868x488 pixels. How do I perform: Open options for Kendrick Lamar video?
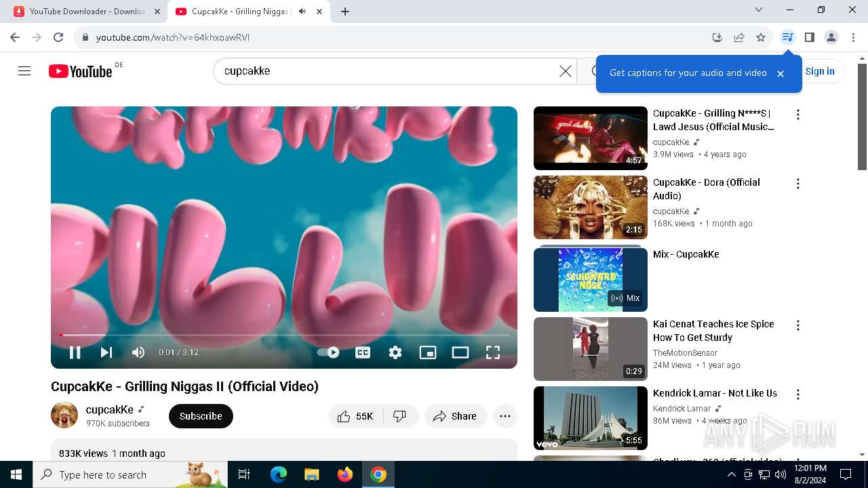tap(798, 394)
